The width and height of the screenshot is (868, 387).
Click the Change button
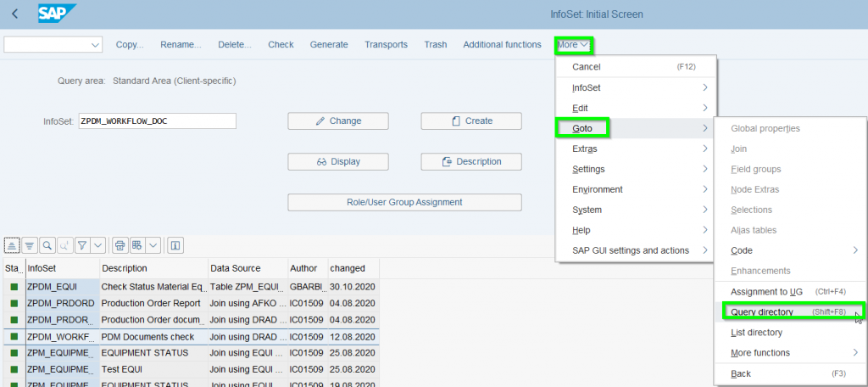(x=338, y=121)
